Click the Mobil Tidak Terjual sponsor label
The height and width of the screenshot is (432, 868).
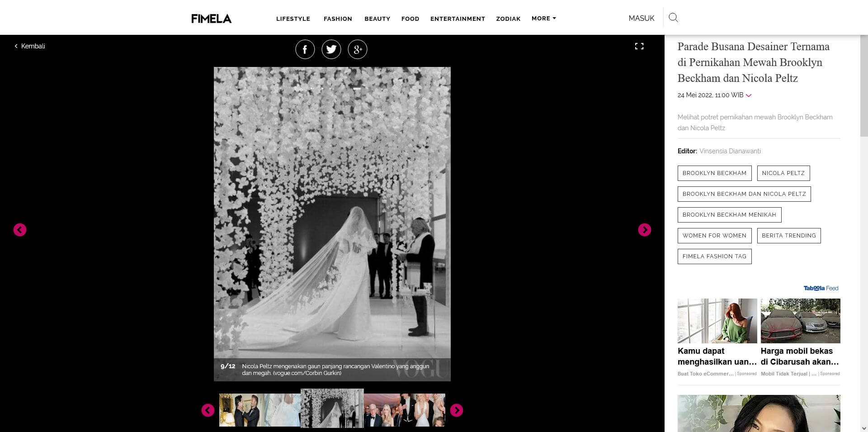pos(789,374)
